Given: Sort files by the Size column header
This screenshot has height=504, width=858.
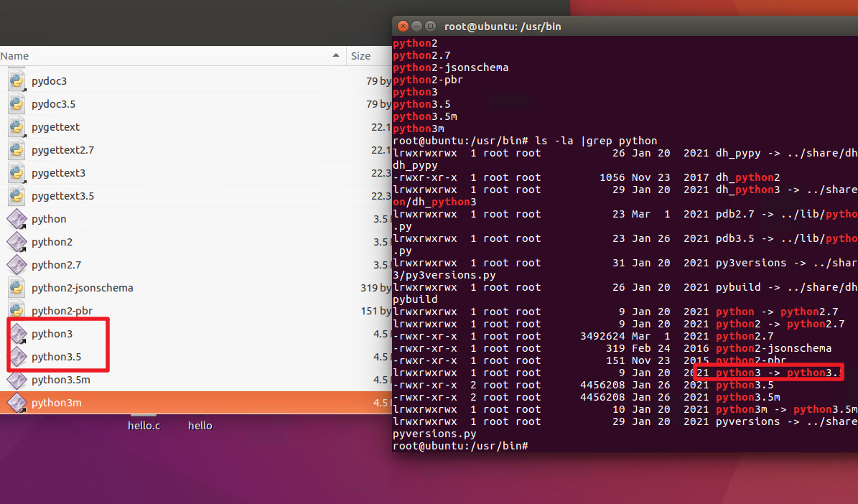Looking at the screenshot, I should click(x=360, y=56).
